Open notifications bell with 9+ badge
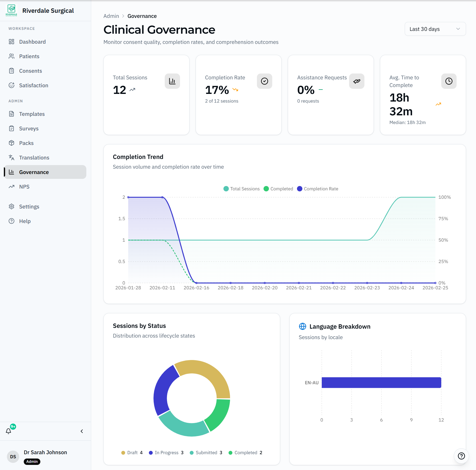This screenshot has height=470, width=476. pos(9,431)
